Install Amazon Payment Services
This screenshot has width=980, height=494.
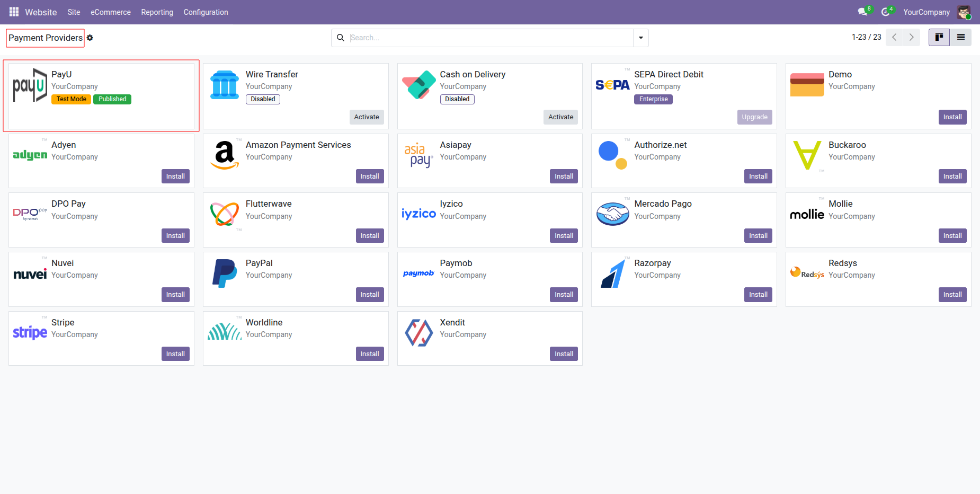pos(370,177)
